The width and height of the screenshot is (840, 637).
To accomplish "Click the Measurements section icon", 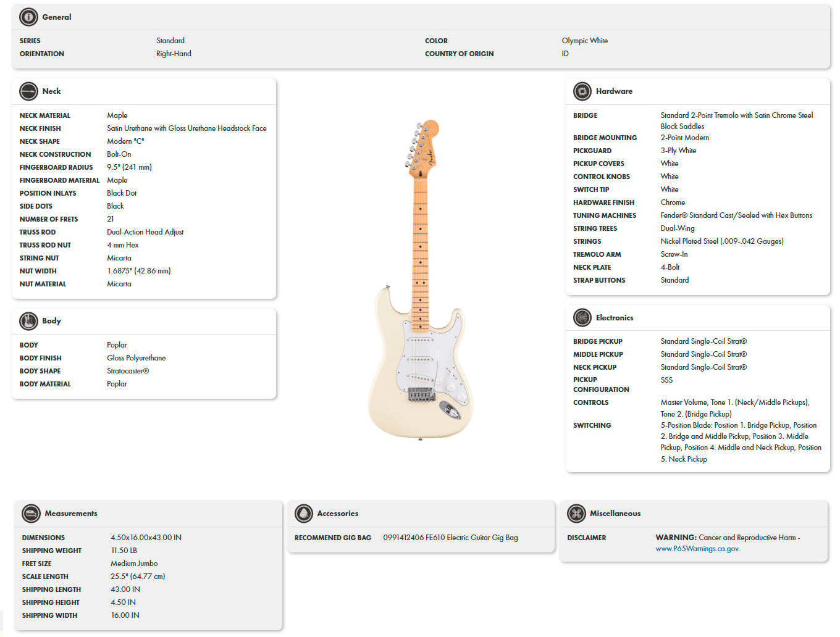I will pyautogui.click(x=30, y=514).
